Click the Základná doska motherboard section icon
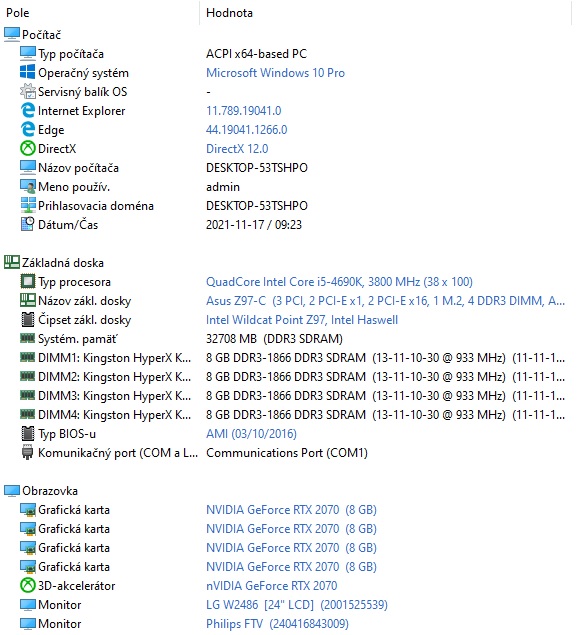Screen dimensions: 587x635 coord(12,262)
